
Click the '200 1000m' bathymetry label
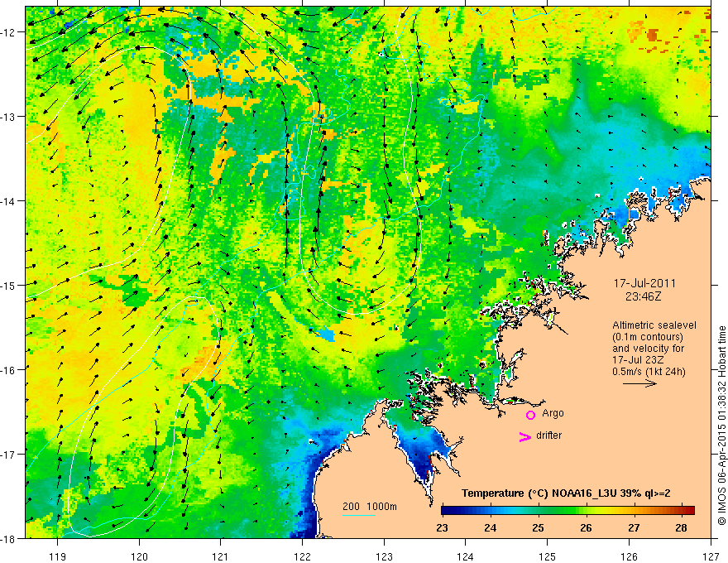370,507
